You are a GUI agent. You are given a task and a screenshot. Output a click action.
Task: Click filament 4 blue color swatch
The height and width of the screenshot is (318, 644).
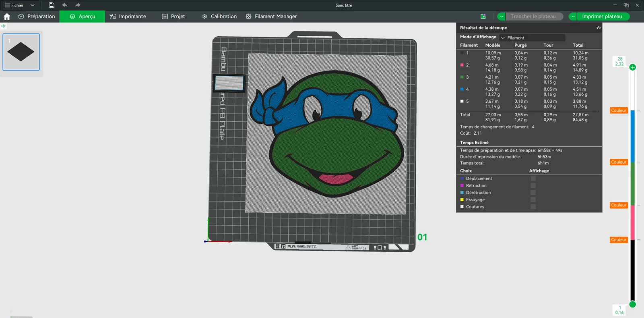[x=462, y=89]
